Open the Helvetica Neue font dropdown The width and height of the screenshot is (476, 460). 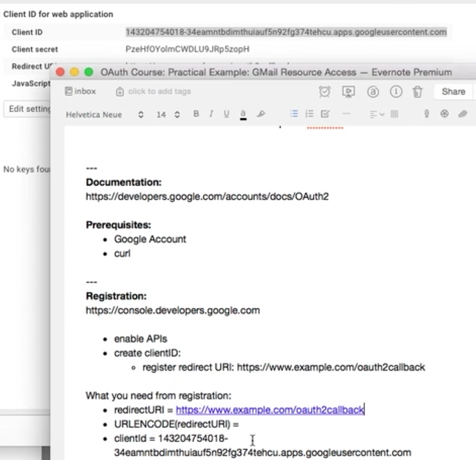point(105,115)
